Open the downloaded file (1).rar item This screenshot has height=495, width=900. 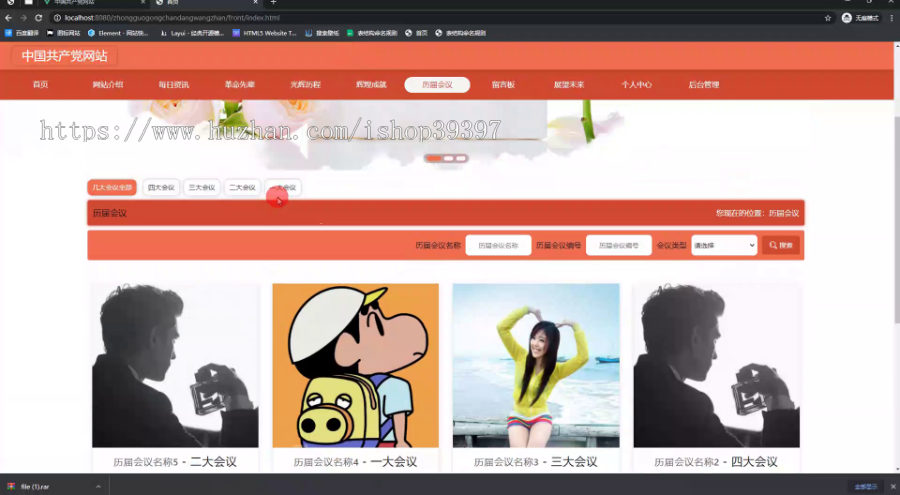click(34, 486)
